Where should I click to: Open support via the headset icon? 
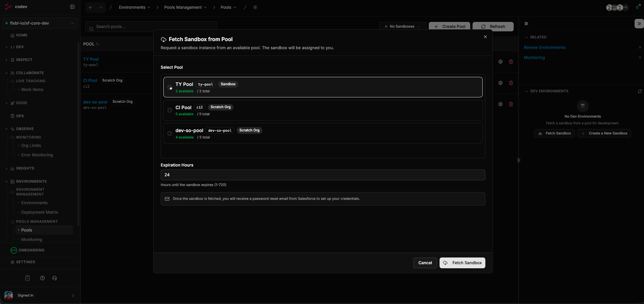pos(54,278)
